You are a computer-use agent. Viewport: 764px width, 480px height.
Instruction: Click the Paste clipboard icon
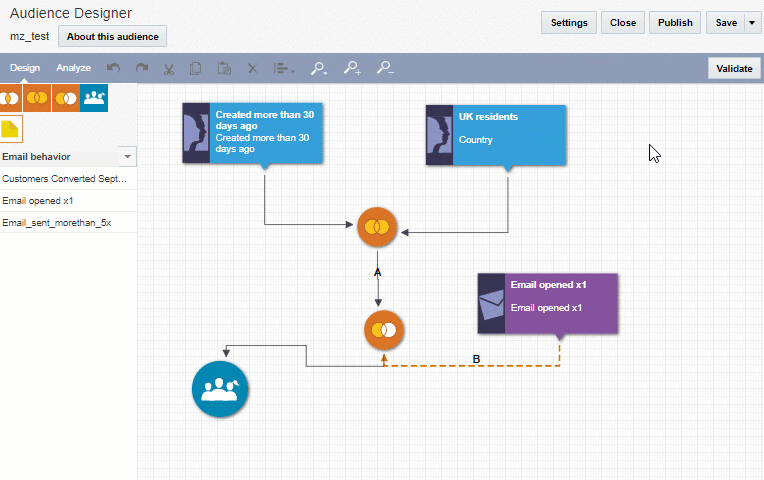[x=224, y=68]
